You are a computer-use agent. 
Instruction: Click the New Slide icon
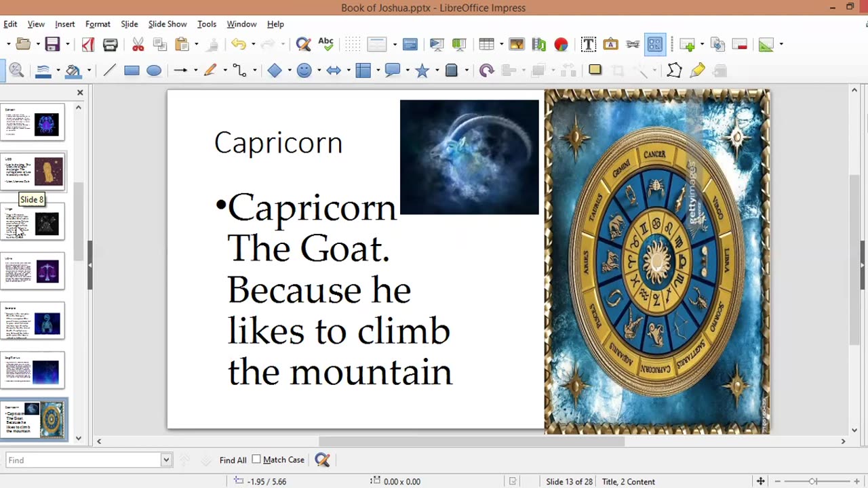[688, 44]
